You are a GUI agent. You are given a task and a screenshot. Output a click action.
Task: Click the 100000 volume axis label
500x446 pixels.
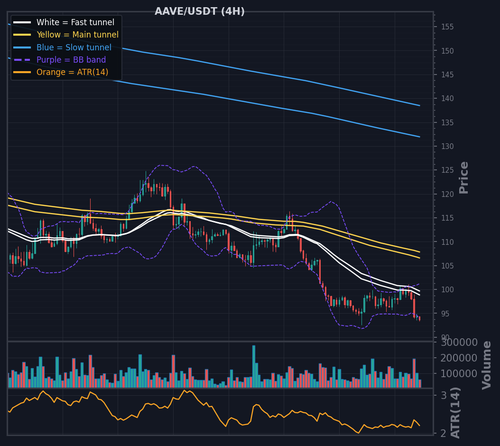coord(459,374)
